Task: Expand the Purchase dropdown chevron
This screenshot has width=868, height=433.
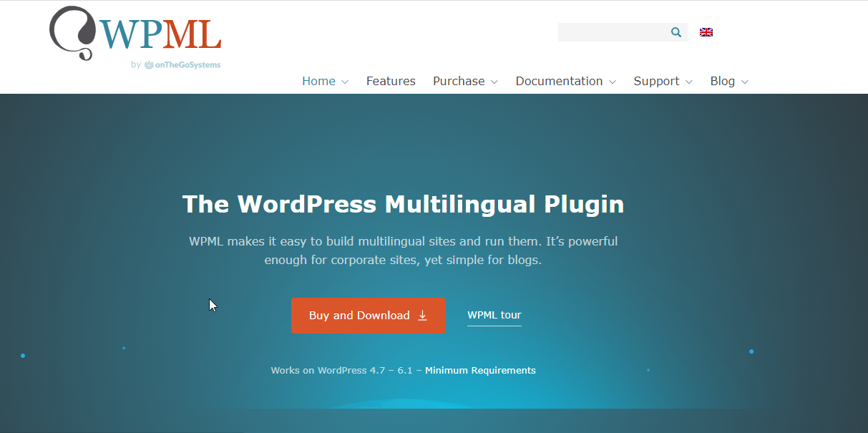Action: coord(494,82)
